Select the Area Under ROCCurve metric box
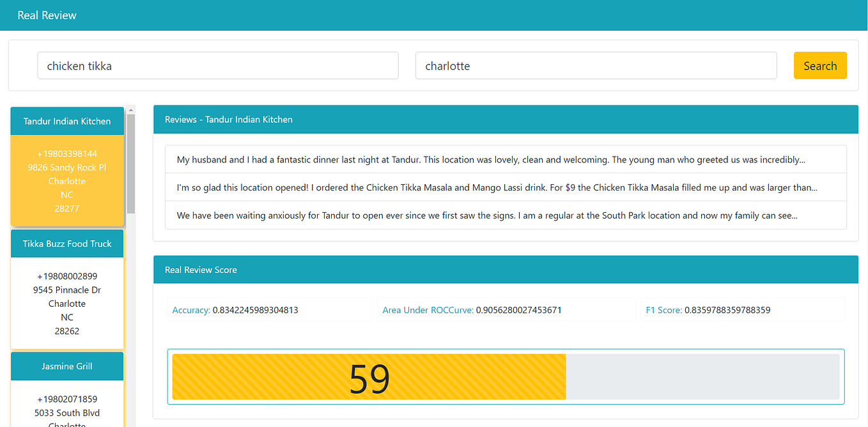Image resolution: width=868 pixels, height=427 pixels. 506,309
